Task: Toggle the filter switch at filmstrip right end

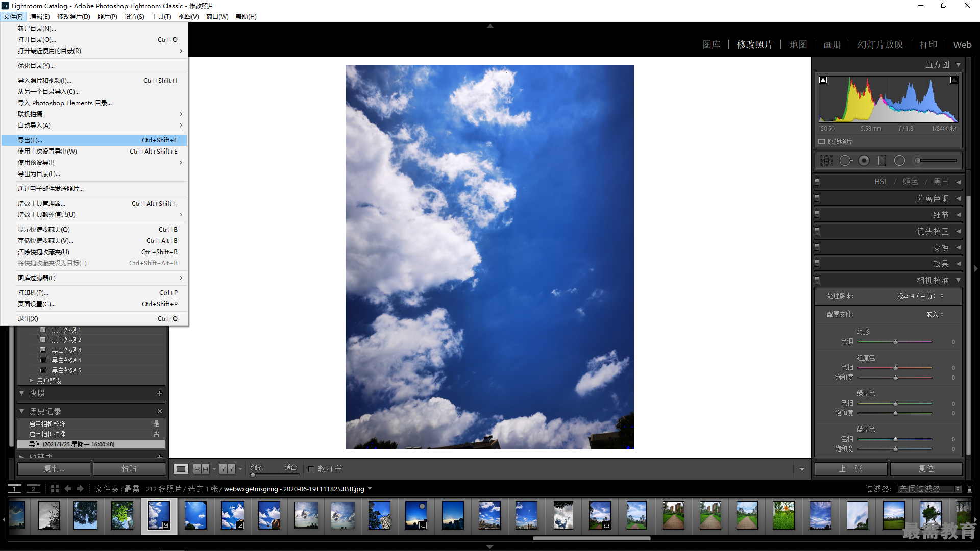Action: (970, 489)
